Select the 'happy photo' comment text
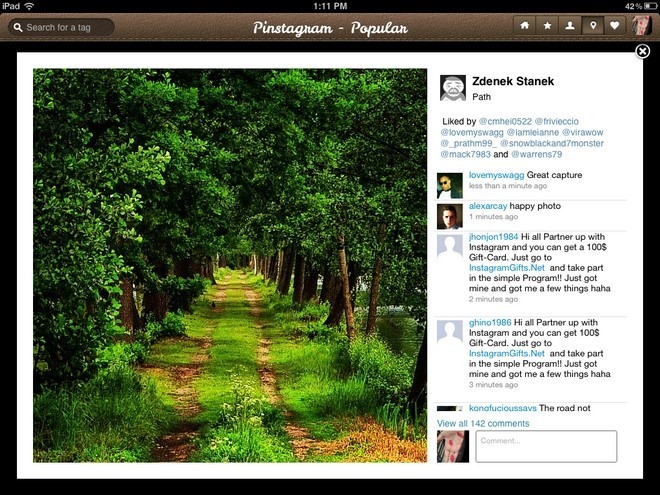Screen dimensions: 660x495 (535, 206)
